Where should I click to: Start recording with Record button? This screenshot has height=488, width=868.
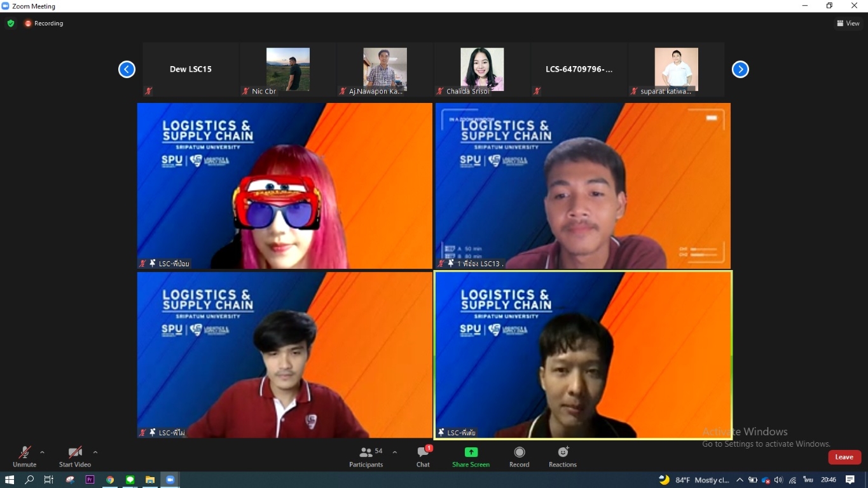pyautogui.click(x=520, y=456)
